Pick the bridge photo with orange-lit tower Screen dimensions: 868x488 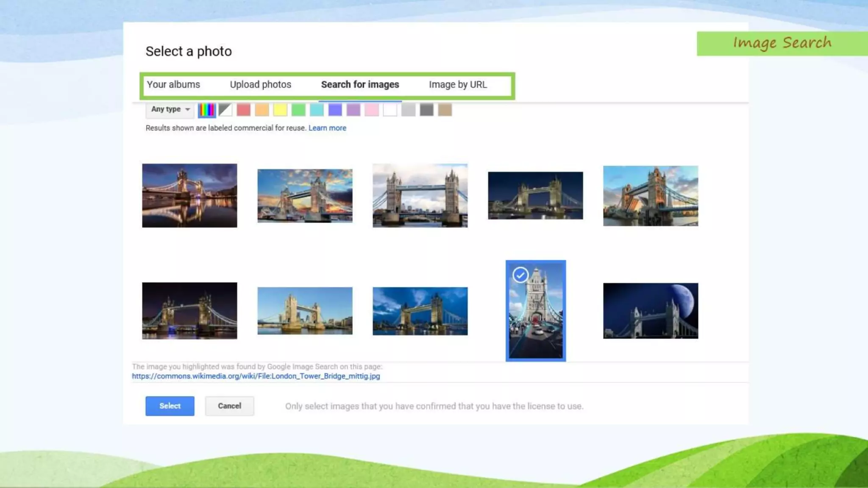pyautogui.click(x=651, y=196)
